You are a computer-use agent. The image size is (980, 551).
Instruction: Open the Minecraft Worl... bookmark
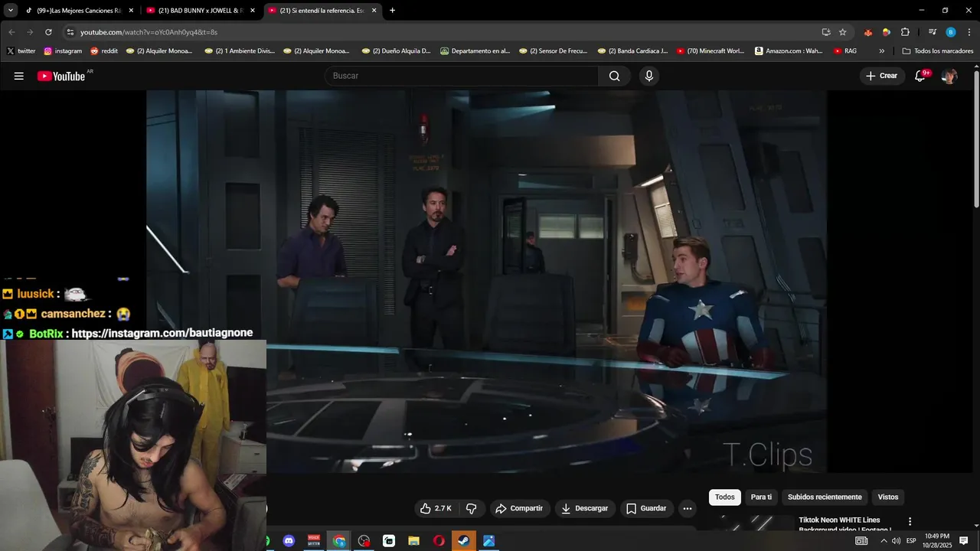pos(710,51)
